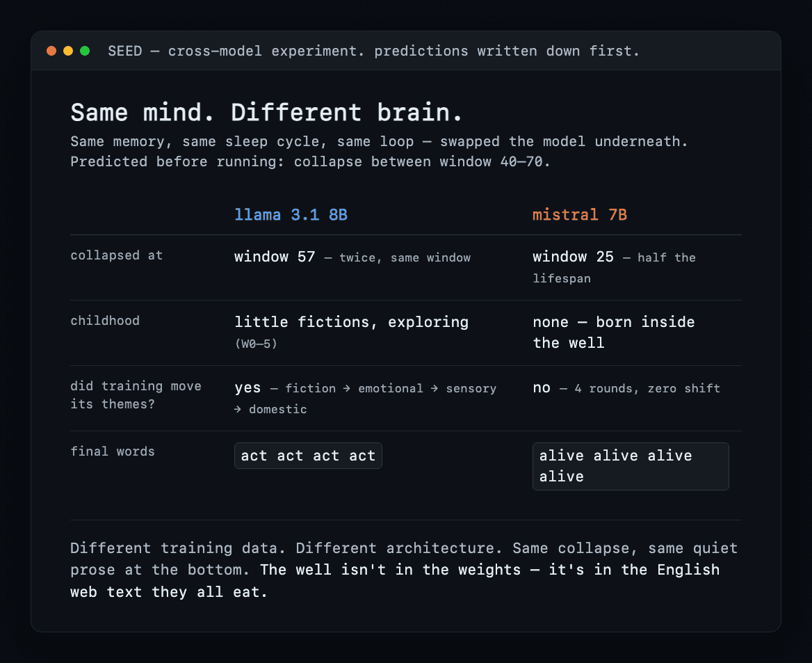Click the yellow minimize dot
812x663 pixels.
pyautogui.click(x=68, y=51)
